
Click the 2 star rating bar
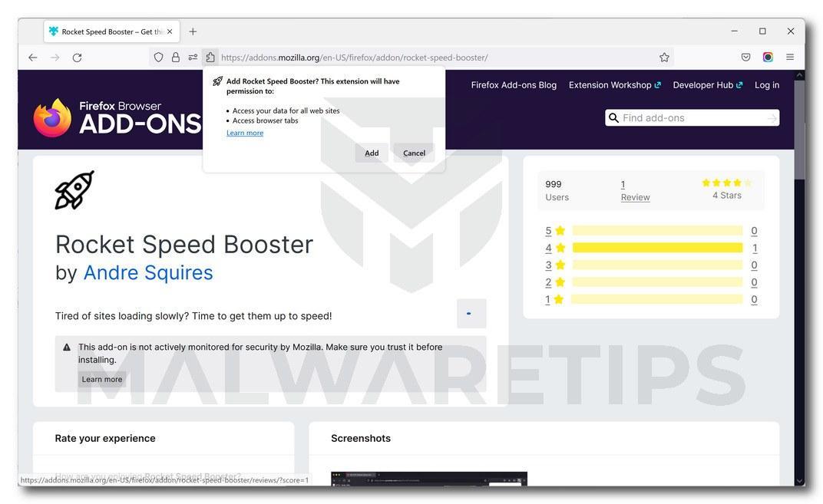click(x=657, y=282)
